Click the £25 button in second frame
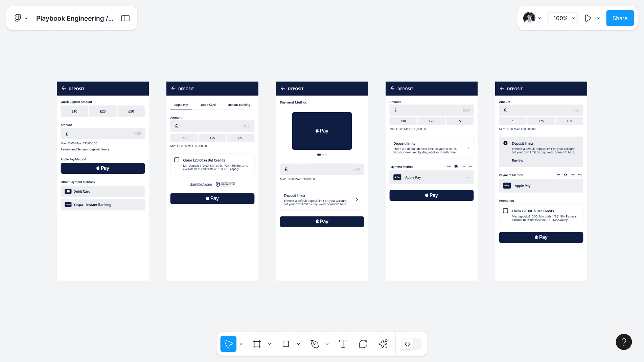Screen dimensions: 644x362 coord(212,138)
